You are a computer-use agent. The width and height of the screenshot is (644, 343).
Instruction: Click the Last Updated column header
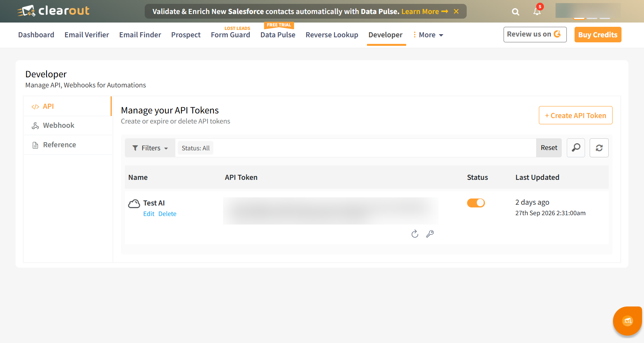click(537, 178)
